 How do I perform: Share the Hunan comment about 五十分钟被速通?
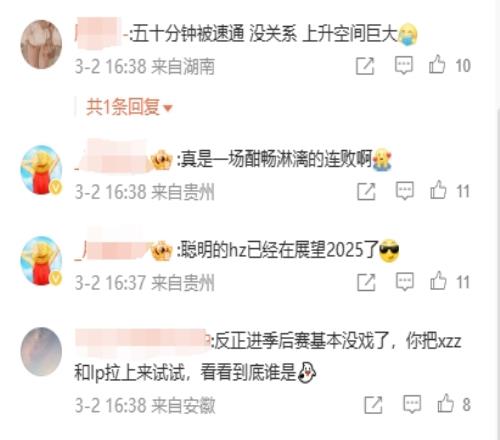click(365, 66)
